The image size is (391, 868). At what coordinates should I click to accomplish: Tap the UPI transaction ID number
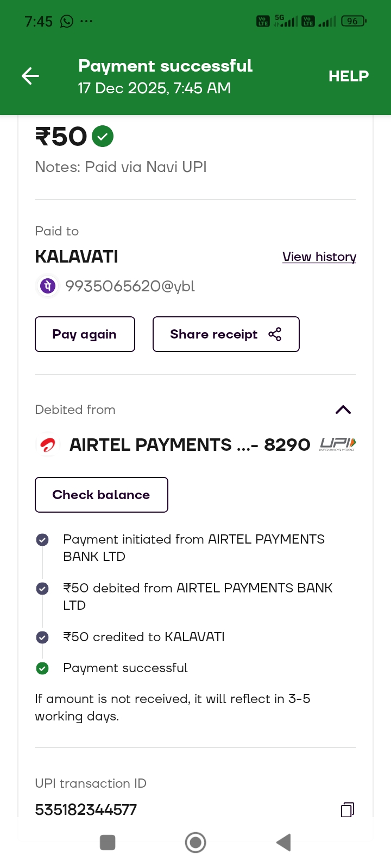86,810
